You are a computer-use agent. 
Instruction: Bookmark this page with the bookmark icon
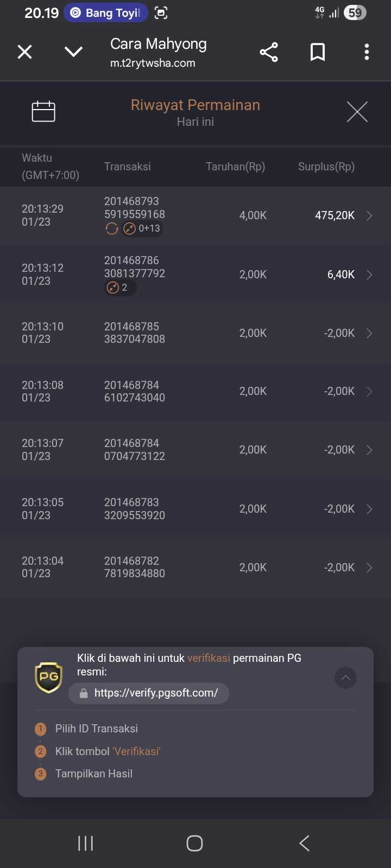coord(318,52)
